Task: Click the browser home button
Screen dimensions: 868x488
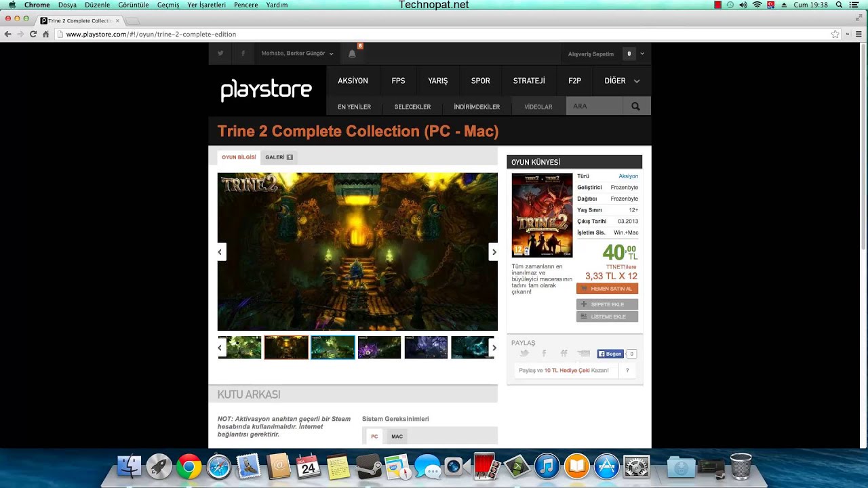Action: pyautogui.click(x=46, y=34)
